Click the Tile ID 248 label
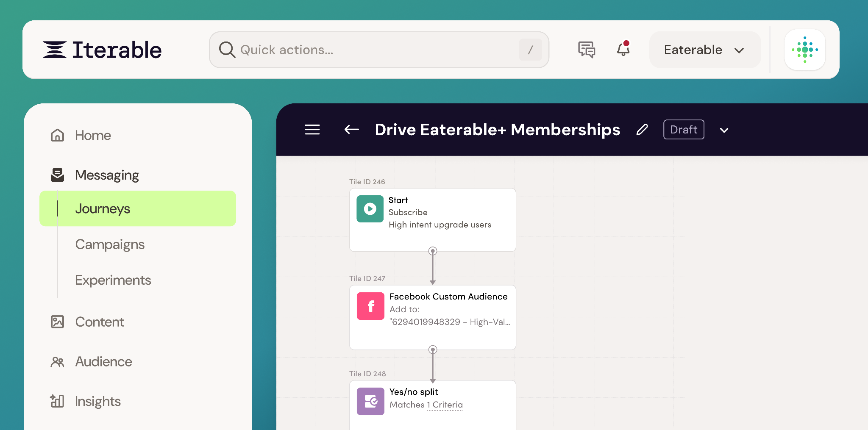 pos(367,374)
